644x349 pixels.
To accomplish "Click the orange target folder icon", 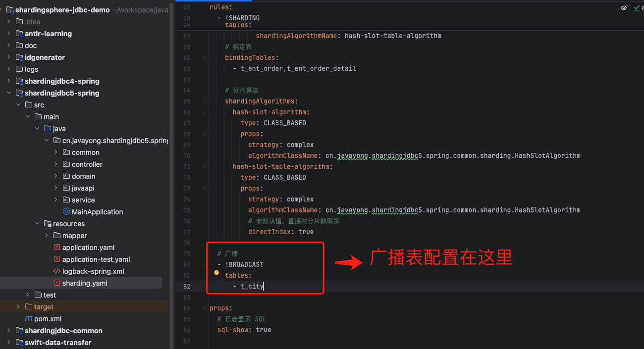I will coord(29,307).
